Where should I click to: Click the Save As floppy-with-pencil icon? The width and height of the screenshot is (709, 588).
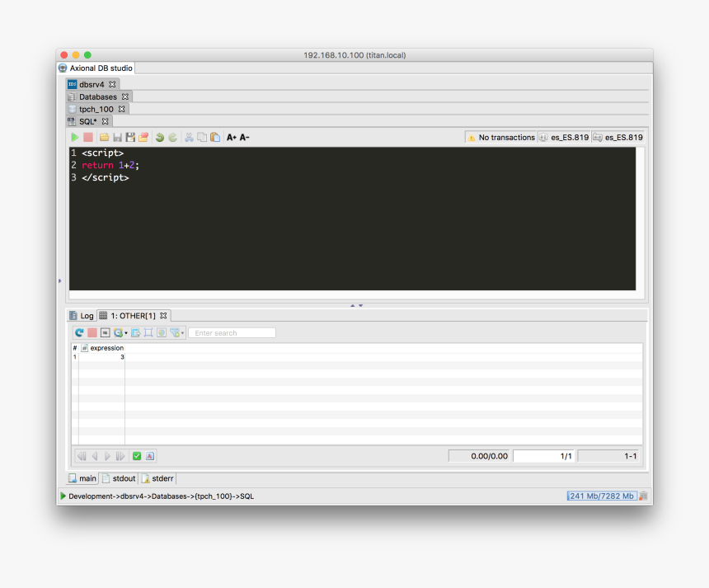point(131,138)
